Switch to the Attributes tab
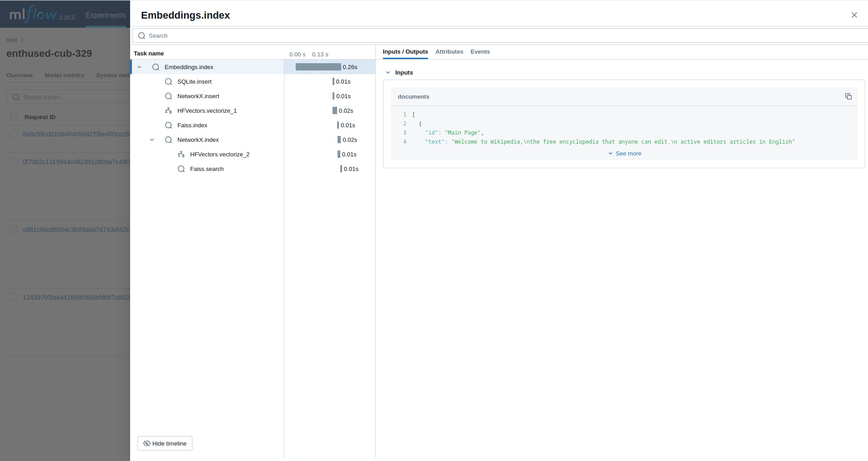This screenshot has height=461, width=868. click(x=449, y=52)
